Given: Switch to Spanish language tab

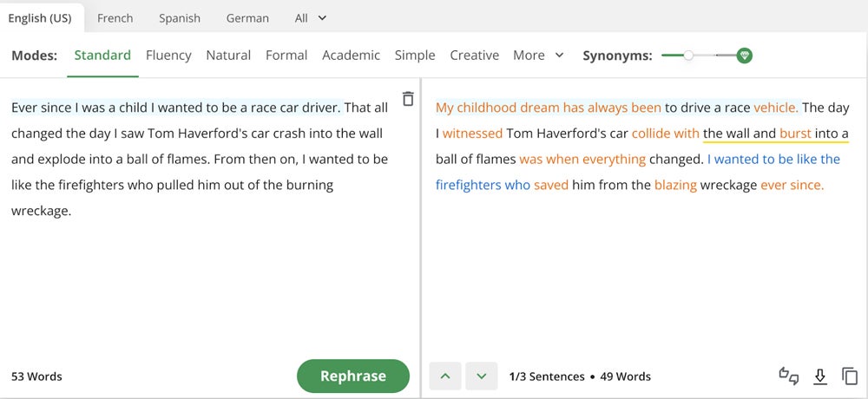Looking at the screenshot, I should 180,18.
